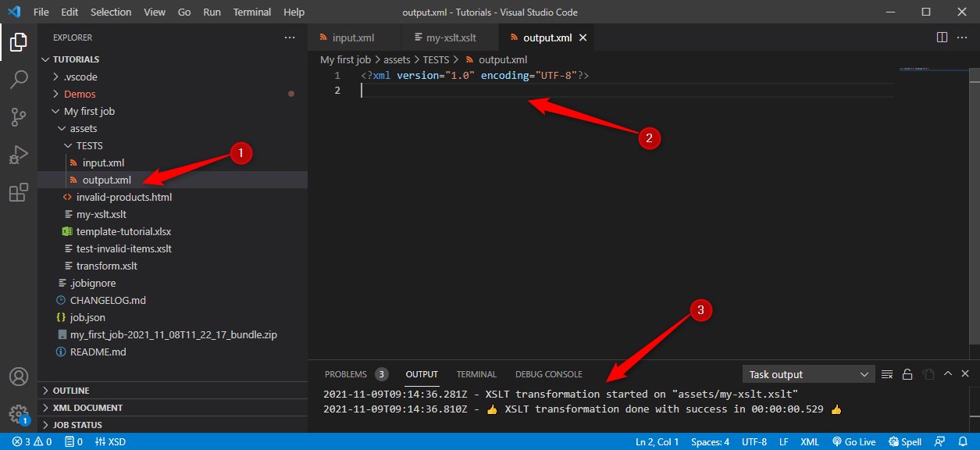Open the Extensions view

point(19,192)
